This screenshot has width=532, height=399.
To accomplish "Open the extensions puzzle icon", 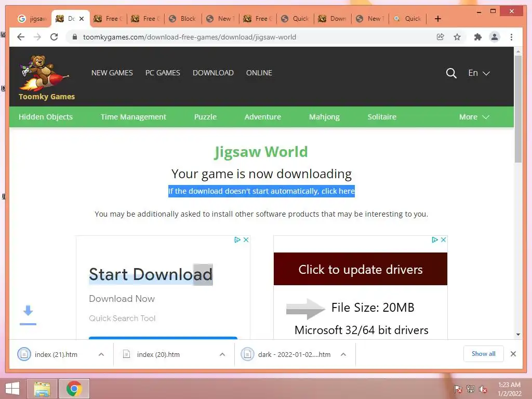I will coord(478,37).
